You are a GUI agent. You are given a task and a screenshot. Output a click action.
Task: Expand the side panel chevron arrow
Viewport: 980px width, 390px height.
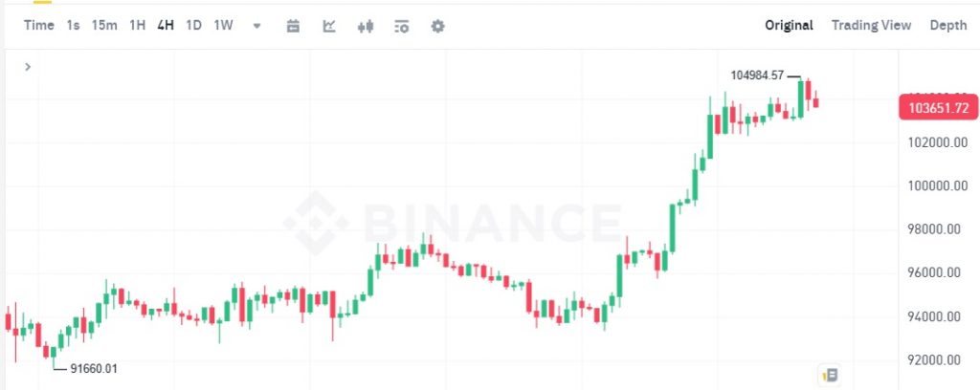(28, 67)
